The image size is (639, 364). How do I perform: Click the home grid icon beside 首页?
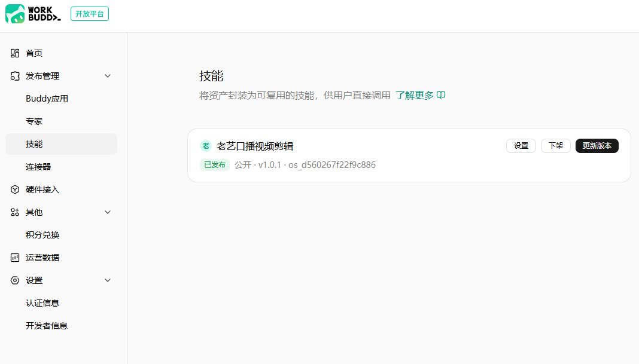15,53
